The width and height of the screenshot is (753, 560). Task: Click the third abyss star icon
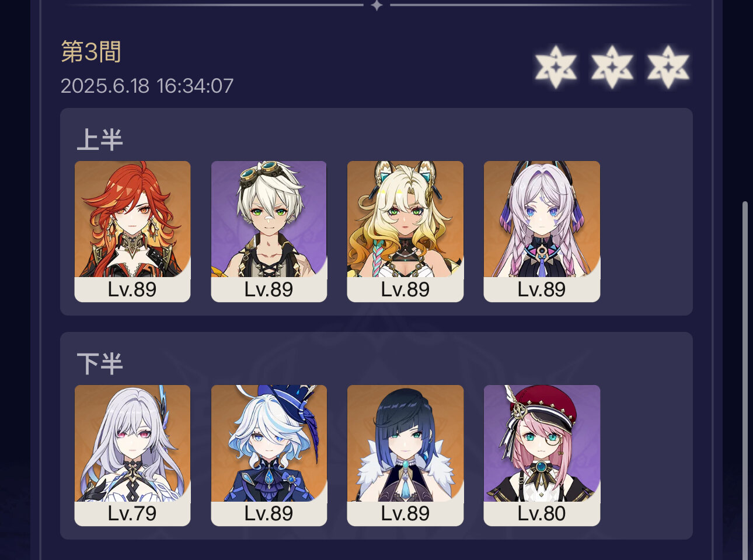[668, 67]
